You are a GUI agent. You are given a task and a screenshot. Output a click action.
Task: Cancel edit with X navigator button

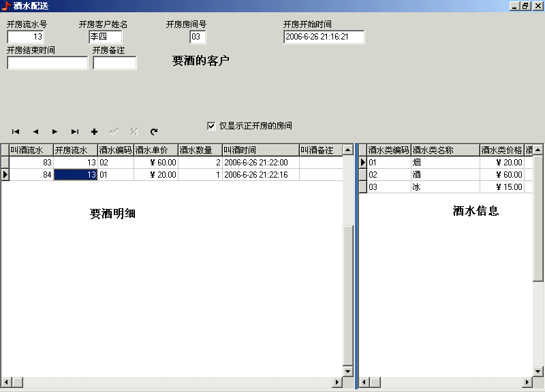click(134, 131)
